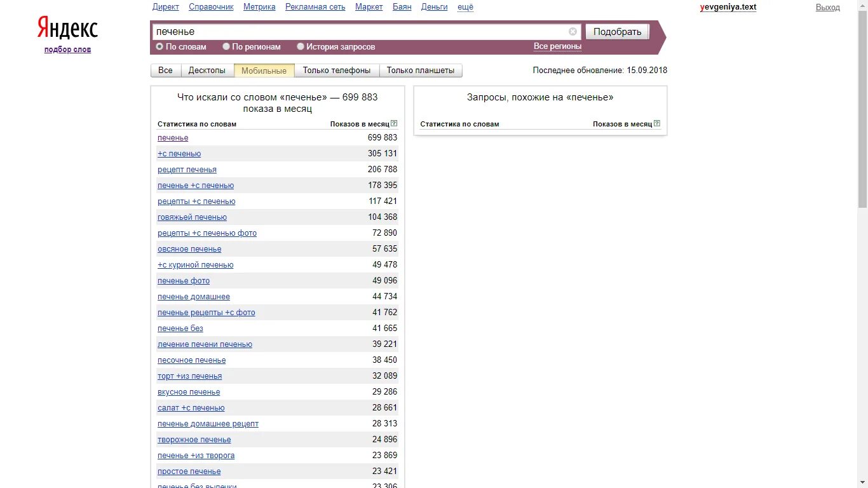The image size is (868, 488).
Task: Open the 'вкусное печенье' keyword link
Action: (x=189, y=392)
